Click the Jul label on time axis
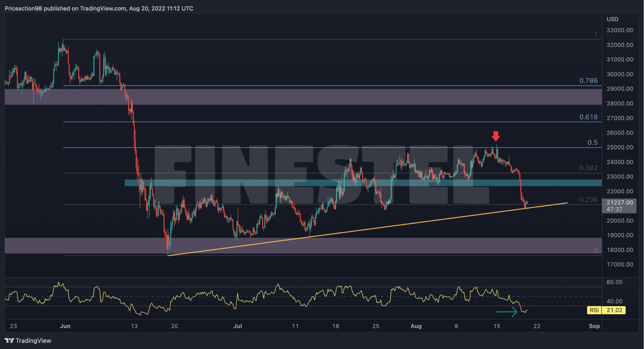644x349 pixels. [x=238, y=326]
